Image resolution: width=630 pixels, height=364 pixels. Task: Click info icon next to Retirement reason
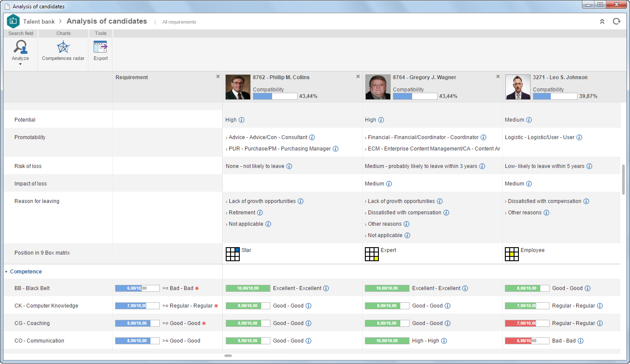click(x=260, y=213)
